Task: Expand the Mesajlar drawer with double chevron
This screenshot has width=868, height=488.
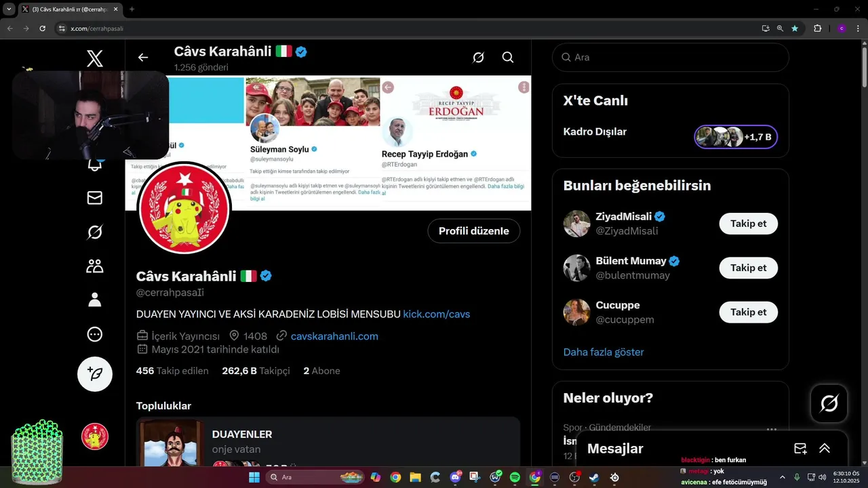Action: (x=825, y=449)
